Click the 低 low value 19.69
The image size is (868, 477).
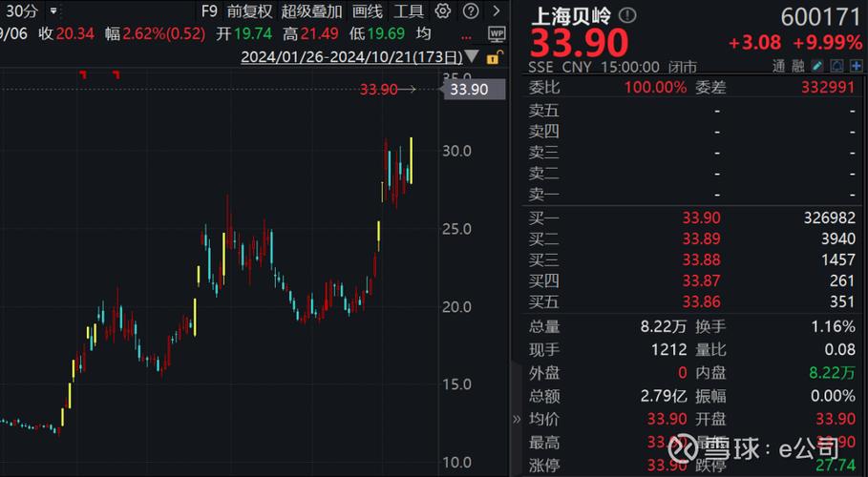385,34
